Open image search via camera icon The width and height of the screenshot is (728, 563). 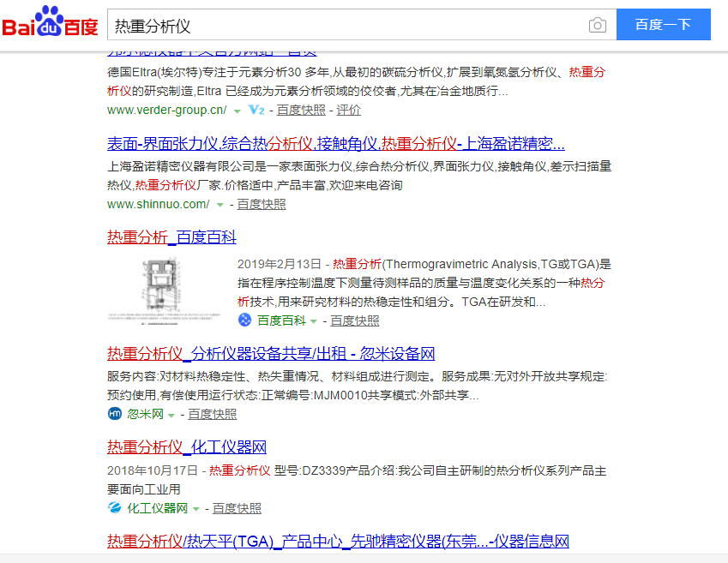point(597,25)
